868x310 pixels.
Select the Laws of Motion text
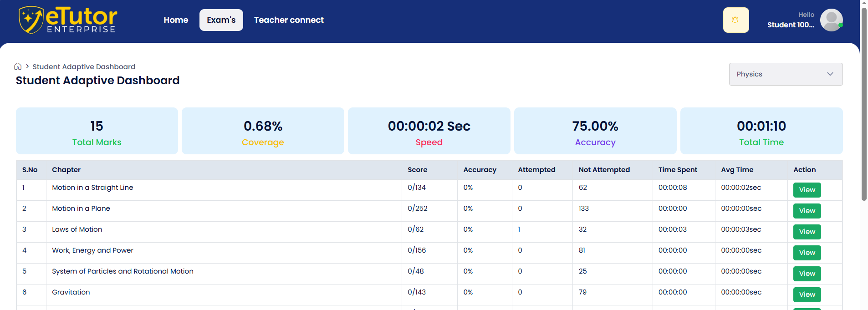coord(77,229)
